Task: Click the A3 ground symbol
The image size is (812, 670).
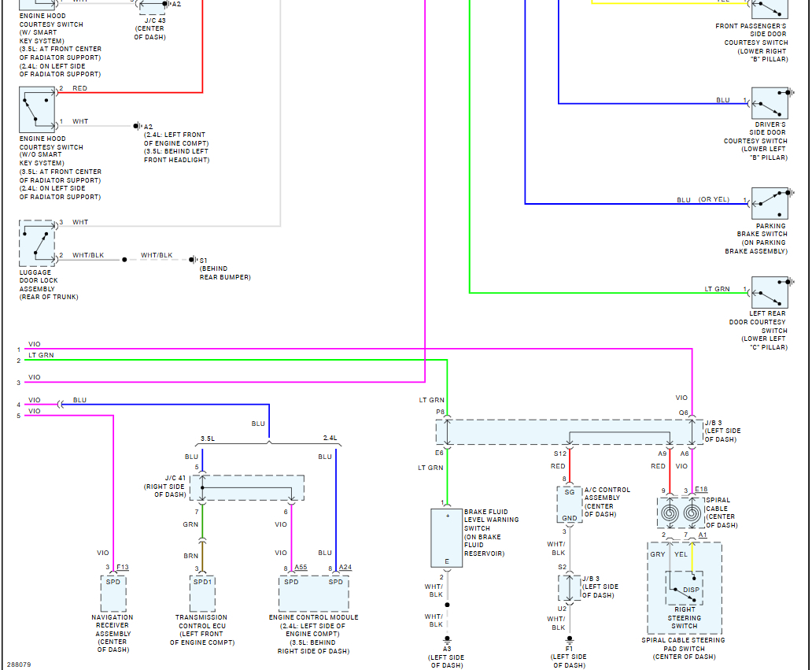Action: click(447, 639)
